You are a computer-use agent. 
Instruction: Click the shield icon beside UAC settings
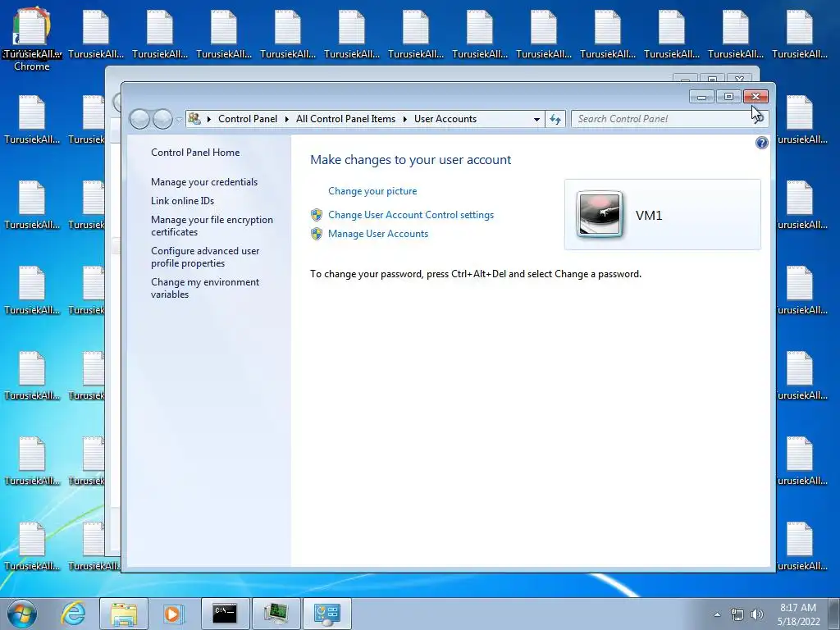click(317, 215)
